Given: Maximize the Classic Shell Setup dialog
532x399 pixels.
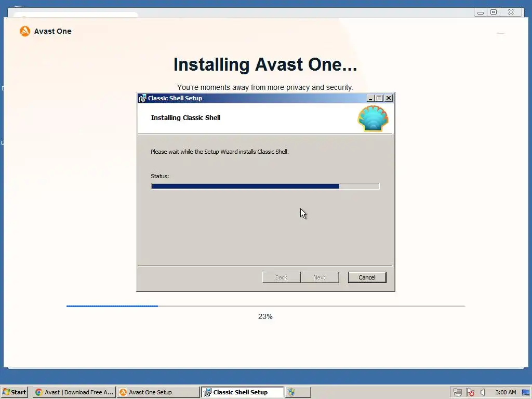Looking at the screenshot, I should click(379, 98).
